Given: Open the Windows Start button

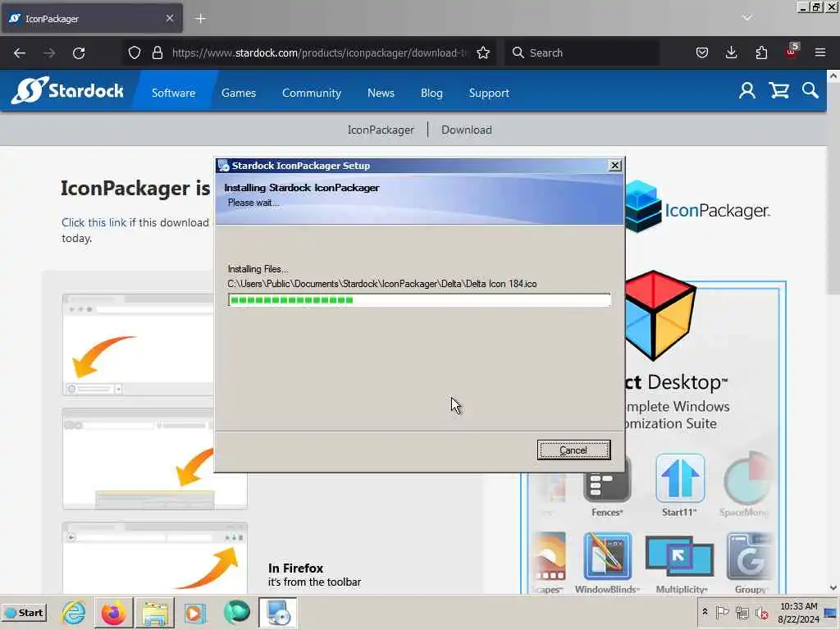Looking at the screenshot, I should click(x=24, y=612).
